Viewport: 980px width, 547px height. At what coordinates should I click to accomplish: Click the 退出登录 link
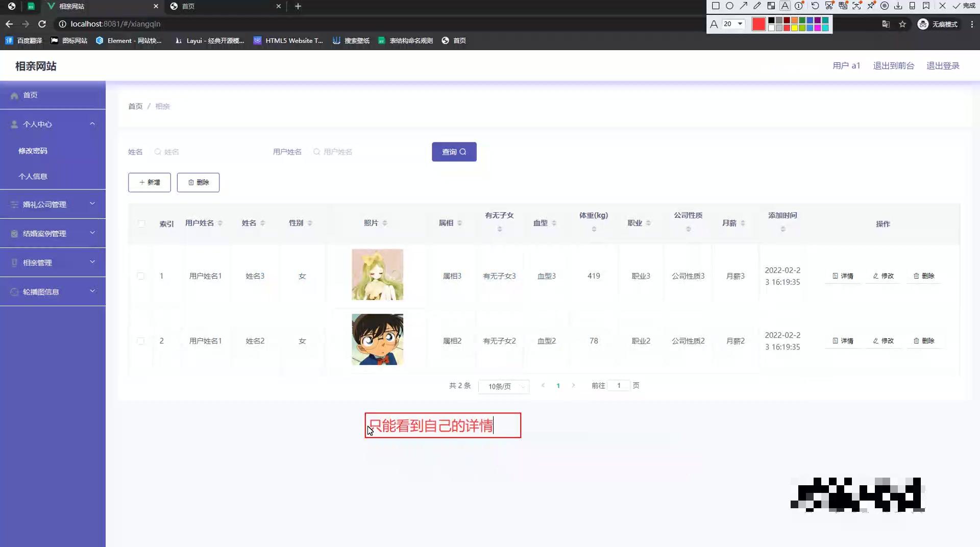tap(943, 65)
